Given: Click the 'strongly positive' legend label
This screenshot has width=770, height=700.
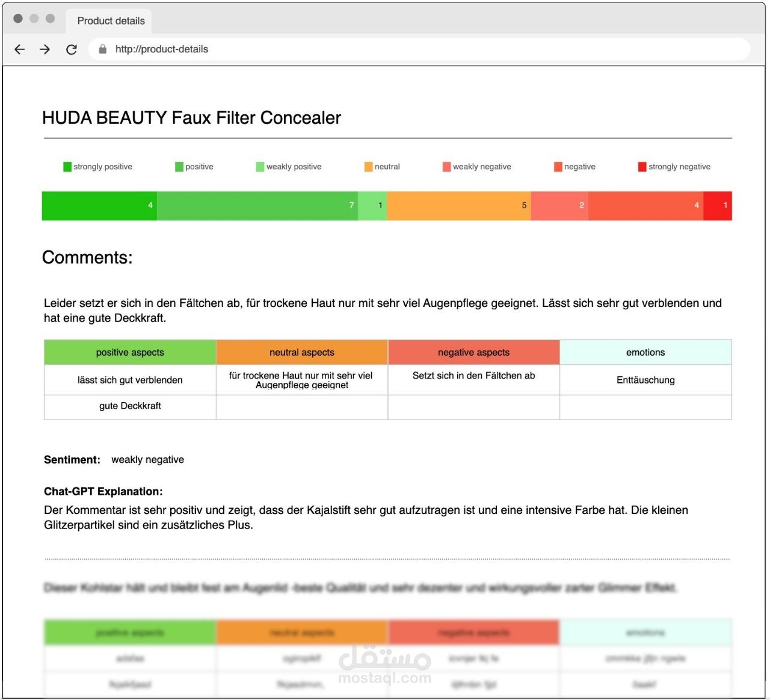Looking at the screenshot, I should 103,167.
